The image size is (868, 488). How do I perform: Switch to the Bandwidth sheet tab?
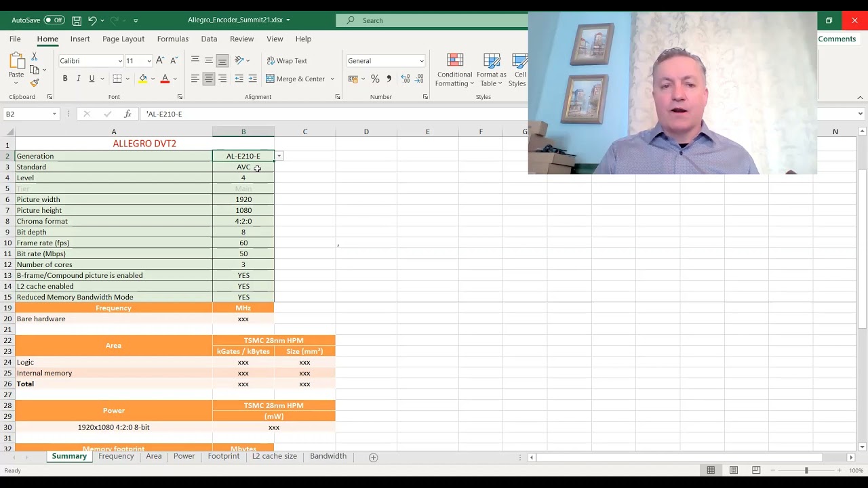(x=328, y=456)
